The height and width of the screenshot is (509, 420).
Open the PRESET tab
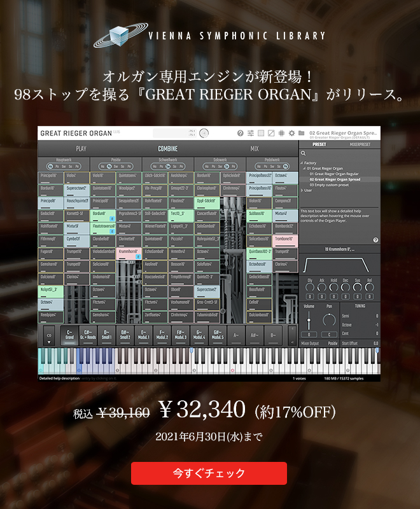pos(319,144)
